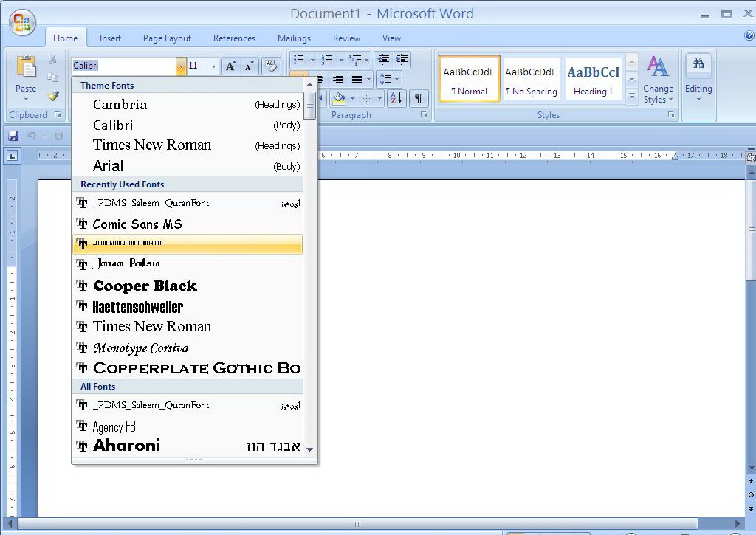Select Monotype Corsiva font

click(x=188, y=348)
